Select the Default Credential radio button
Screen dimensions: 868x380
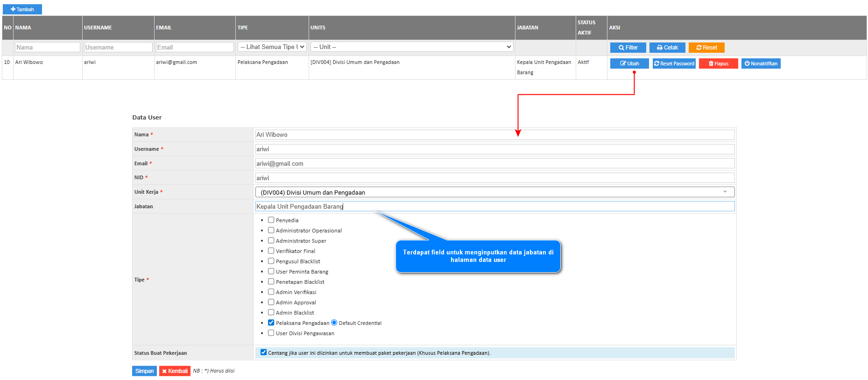[x=334, y=323]
